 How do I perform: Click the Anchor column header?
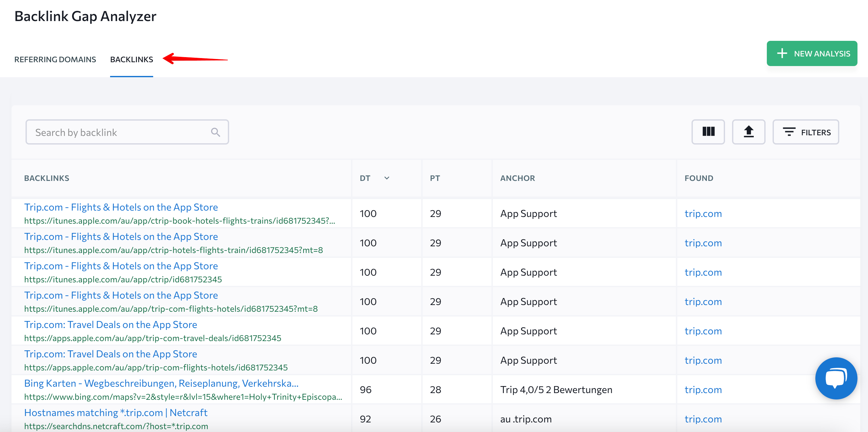[x=517, y=178]
